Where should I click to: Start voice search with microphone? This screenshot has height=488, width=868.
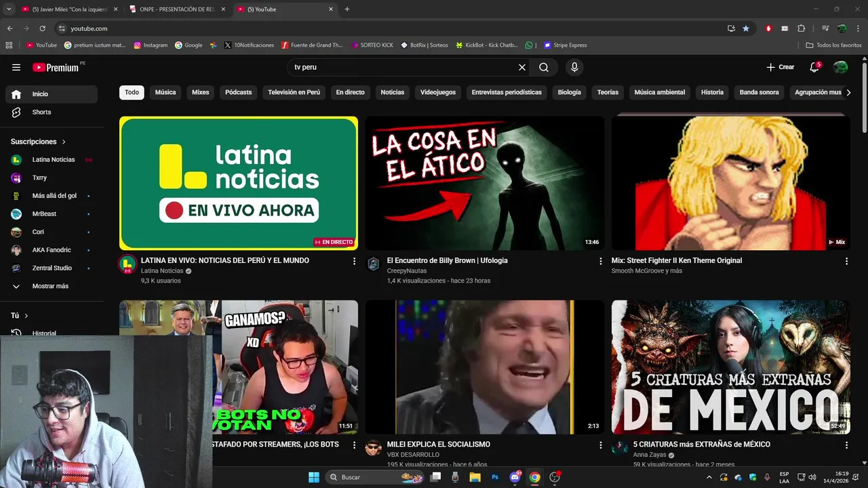(x=574, y=67)
